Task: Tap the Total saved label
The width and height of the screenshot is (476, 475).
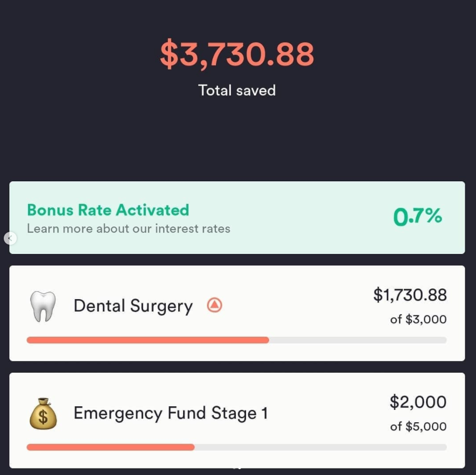Action: pos(237,90)
